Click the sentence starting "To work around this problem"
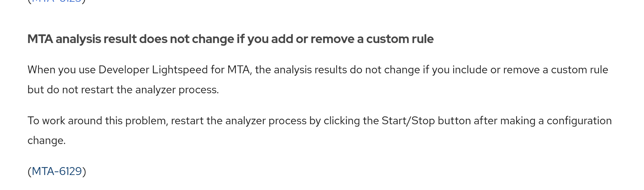This screenshot has height=190, width=644. pos(97,121)
